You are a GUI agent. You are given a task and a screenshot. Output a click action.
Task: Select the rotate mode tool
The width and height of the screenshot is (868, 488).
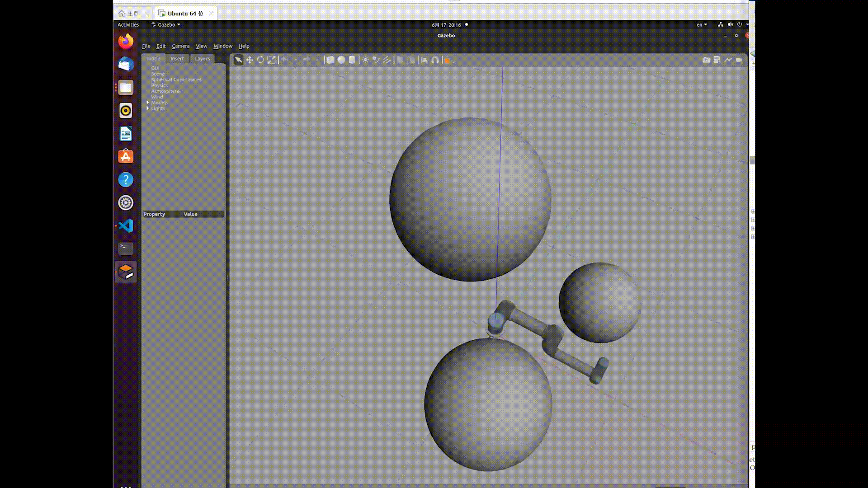point(260,60)
